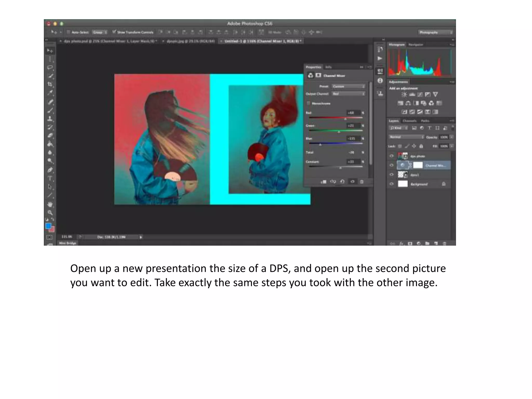The height and width of the screenshot is (399, 532).
Task: Add a Vibrance adjustment
Action: (436, 95)
